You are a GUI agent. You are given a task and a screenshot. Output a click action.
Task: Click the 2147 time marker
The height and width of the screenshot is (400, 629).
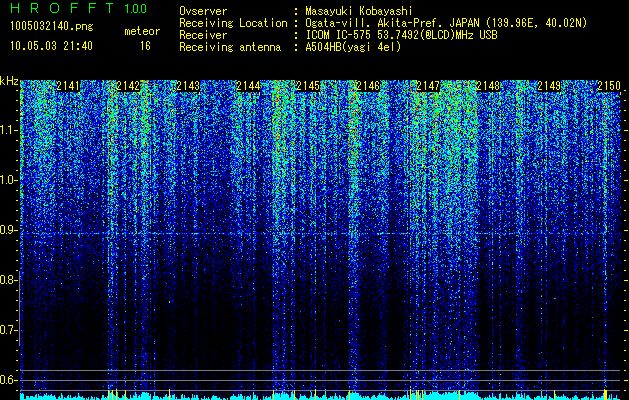click(x=428, y=86)
